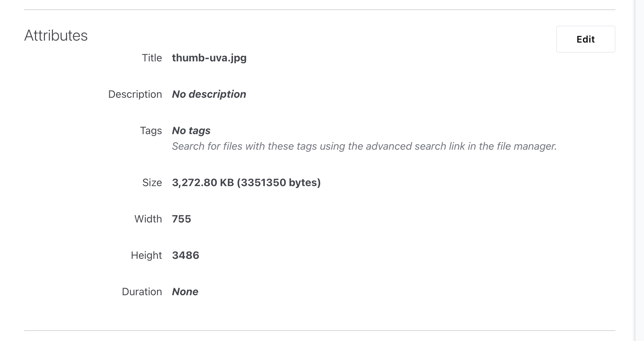Screen dimensions: 644x341
Task: Click the divider line below Duration
Action: tap(320, 331)
